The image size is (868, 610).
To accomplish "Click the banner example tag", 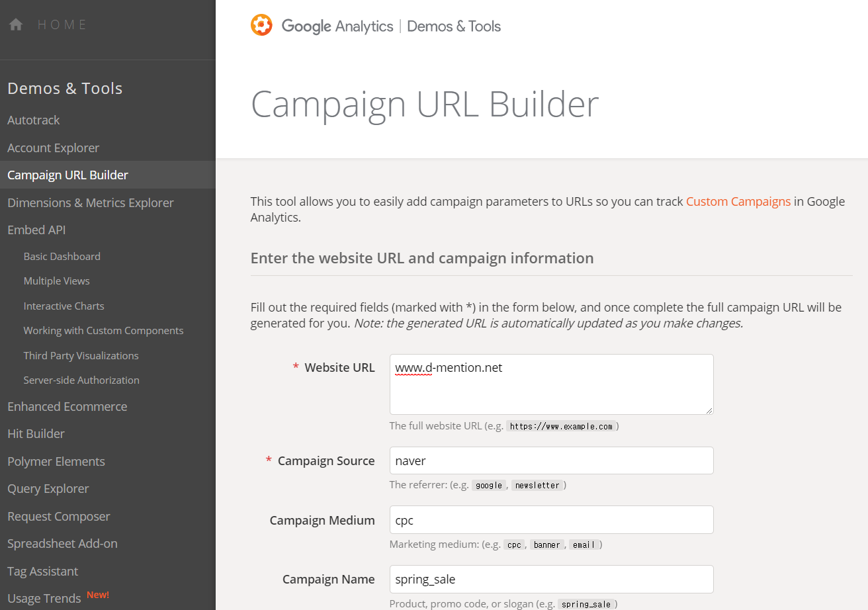I will [547, 545].
